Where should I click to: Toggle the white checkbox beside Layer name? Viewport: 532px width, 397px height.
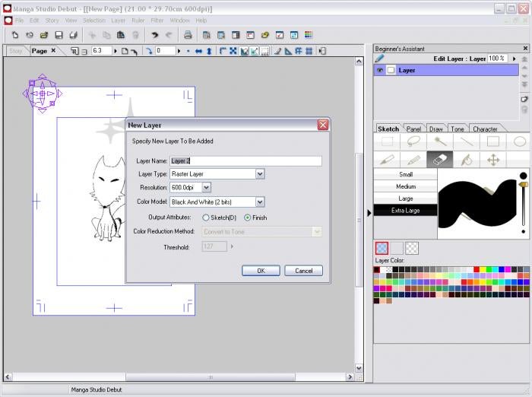point(391,70)
